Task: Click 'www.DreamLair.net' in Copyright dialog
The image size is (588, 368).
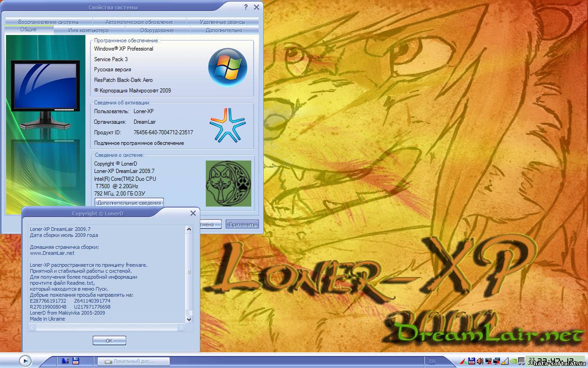Action: click(52, 253)
